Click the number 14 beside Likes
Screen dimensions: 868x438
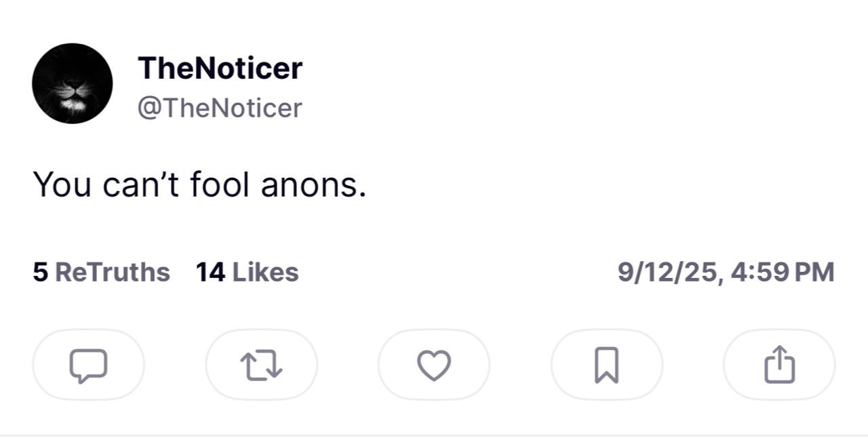(210, 272)
